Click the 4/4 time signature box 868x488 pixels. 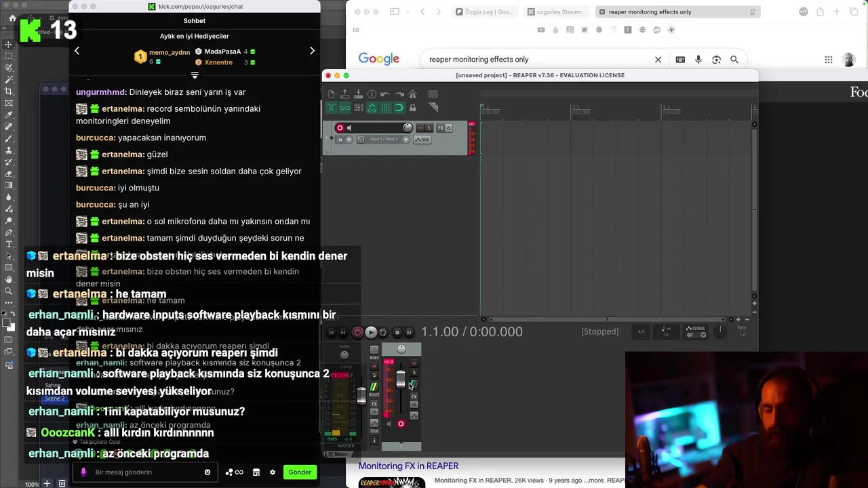click(x=641, y=331)
